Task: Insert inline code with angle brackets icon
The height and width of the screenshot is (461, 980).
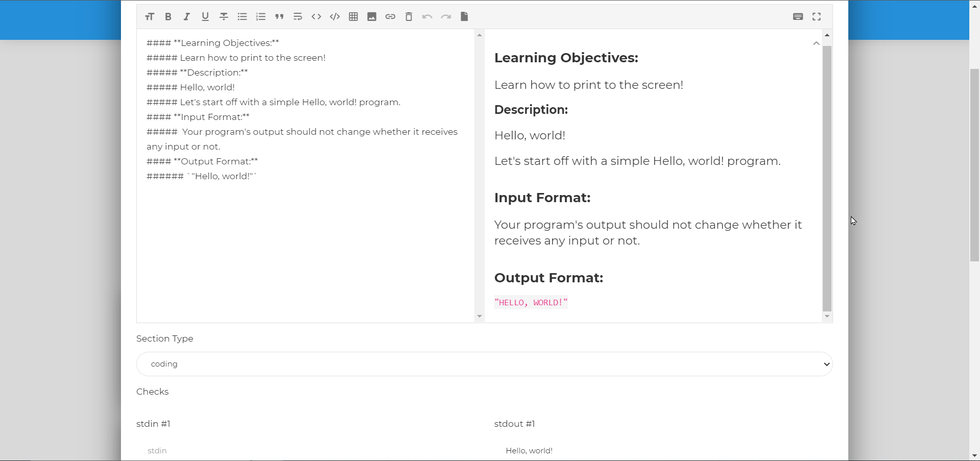Action: pyautogui.click(x=316, y=17)
